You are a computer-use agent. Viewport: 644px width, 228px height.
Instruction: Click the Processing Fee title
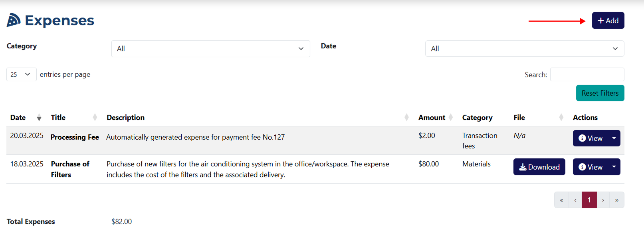[75, 137]
